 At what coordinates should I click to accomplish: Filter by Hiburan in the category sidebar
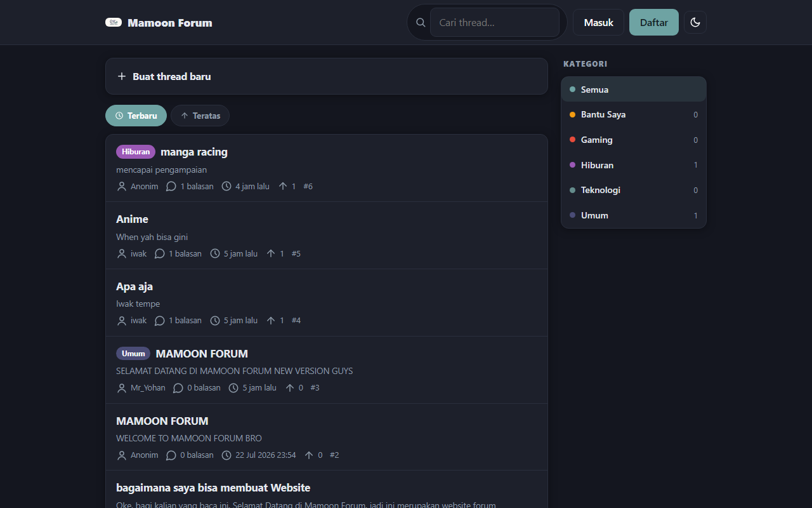[634, 165]
